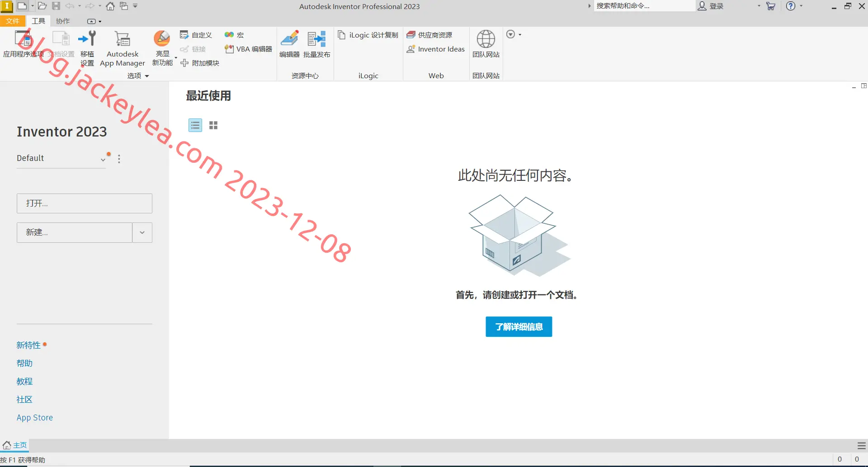The width and height of the screenshot is (868, 467).
Task: Open the App Store link
Action: (35, 417)
